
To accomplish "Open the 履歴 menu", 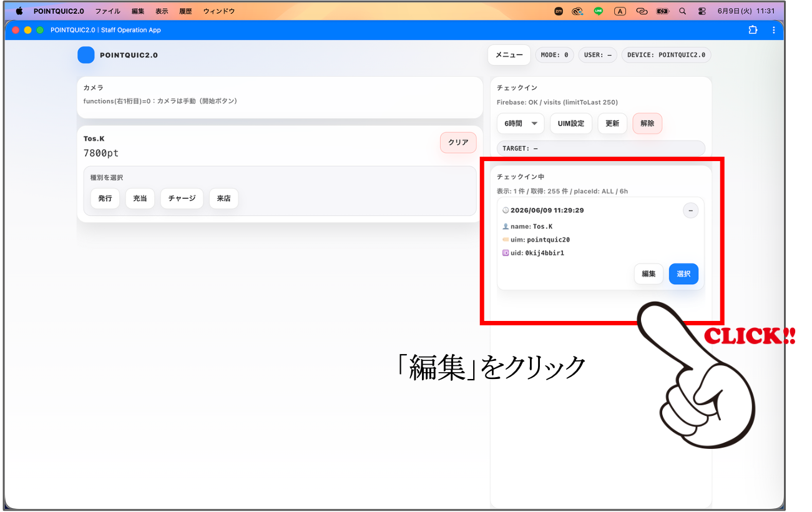I will tap(186, 11).
